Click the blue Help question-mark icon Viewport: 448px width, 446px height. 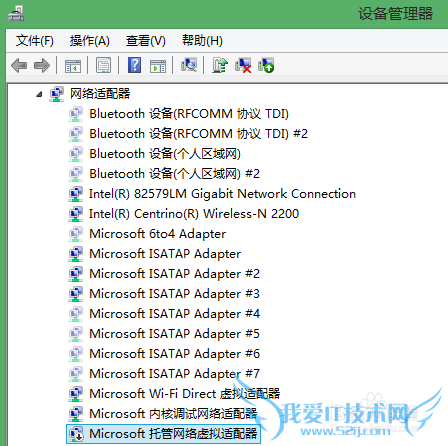click(x=135, y=65)
